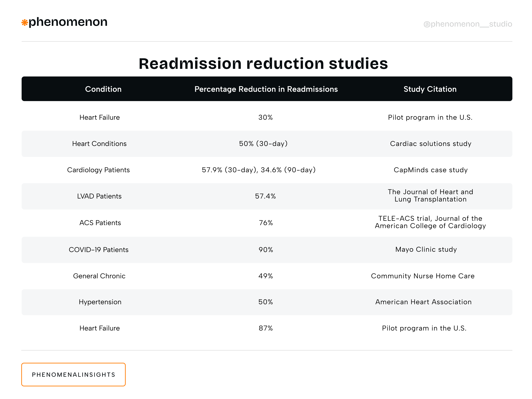Click the Readmission reduction studies title
This screenshot has width=532, height=399.
coord(263,64)
